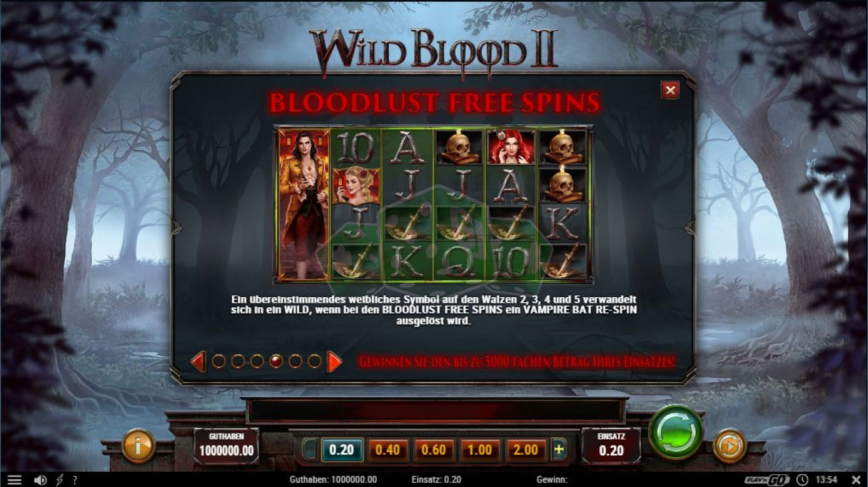
Task: Go to first info page dot
Action: pos(219,361)
